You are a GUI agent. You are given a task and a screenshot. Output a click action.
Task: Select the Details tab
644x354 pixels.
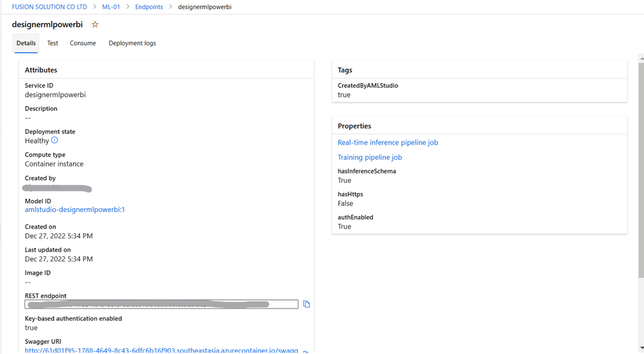tap(26, 43)
